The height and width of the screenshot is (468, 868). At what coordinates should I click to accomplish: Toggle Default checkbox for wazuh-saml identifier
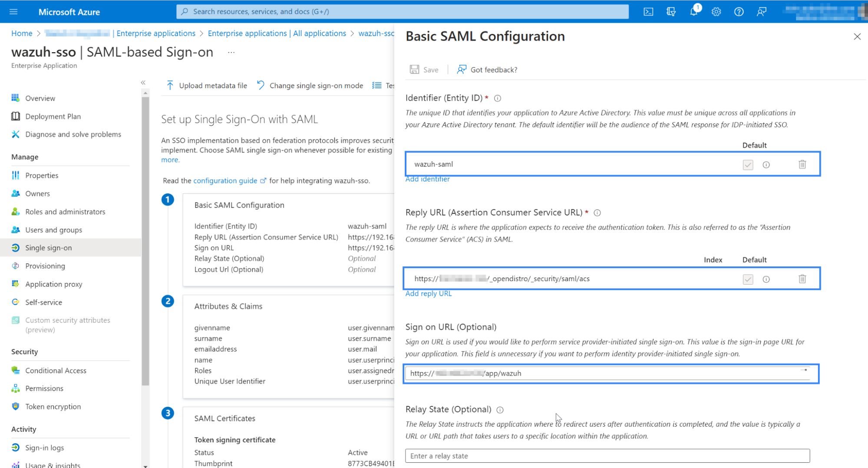pos(748,165)
